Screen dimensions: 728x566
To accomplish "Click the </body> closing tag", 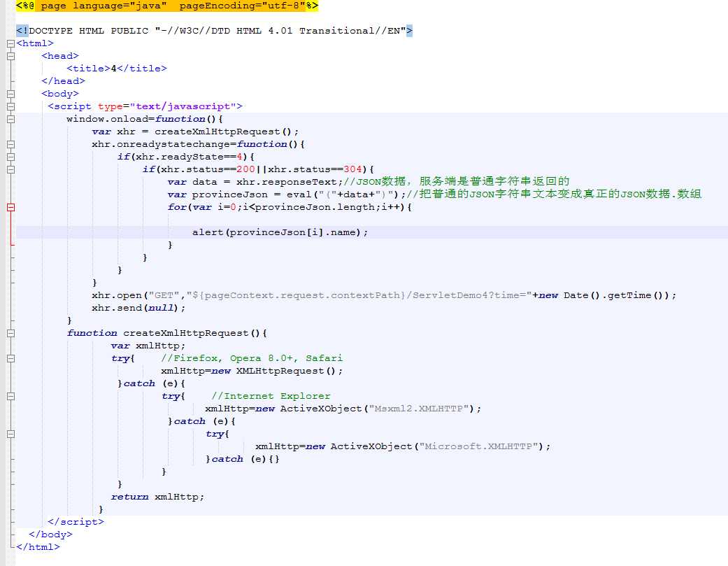I will pyautogui.click(x=50, y=535).
